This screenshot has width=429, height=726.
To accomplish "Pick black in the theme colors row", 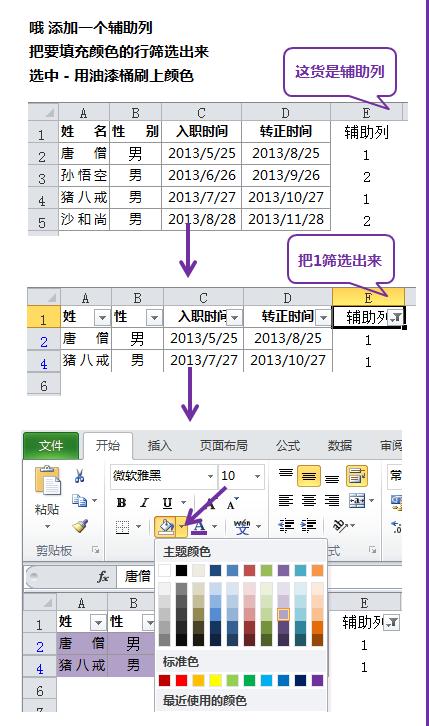I will click(181, 570).
